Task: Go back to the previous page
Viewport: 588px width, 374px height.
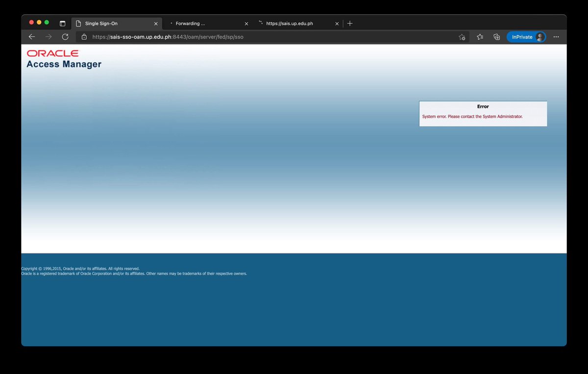Action: click(32, 37)
